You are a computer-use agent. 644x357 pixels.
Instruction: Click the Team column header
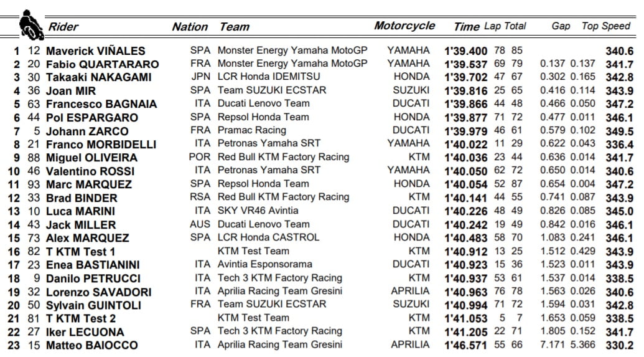[235, 27]
